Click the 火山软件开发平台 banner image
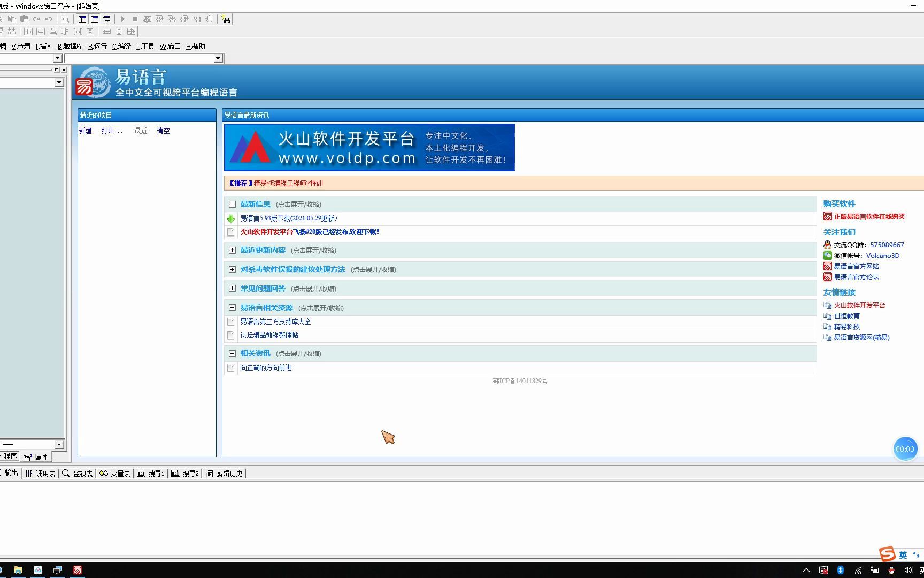The width and height of the screenshot is (924, 578). (369, 148)
